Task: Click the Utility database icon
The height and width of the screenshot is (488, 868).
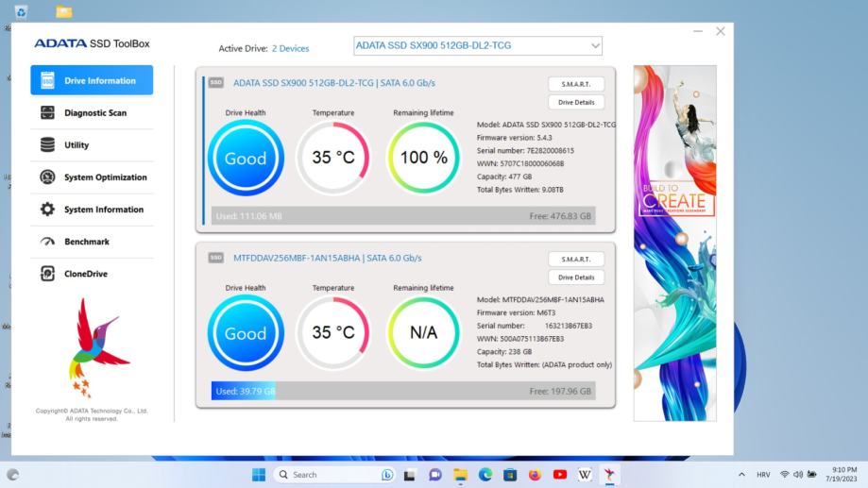Action: pos(47,145)
